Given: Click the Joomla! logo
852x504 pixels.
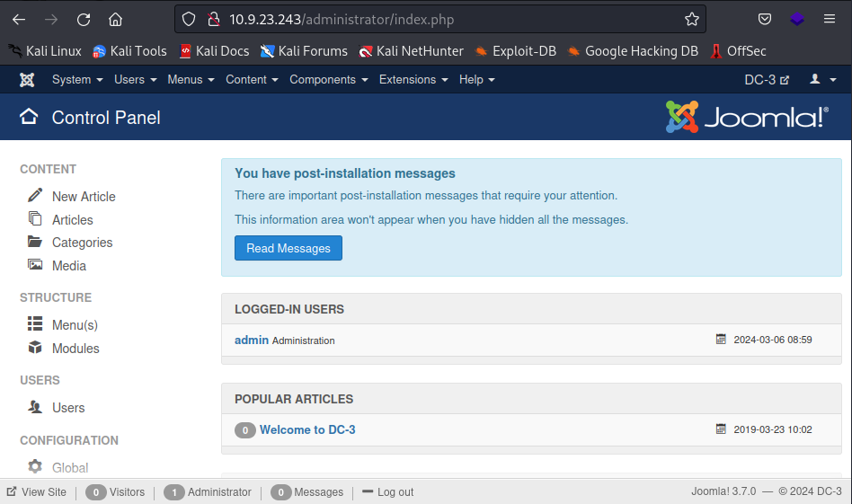Looking at the screenshot, I should tap(747, 116).
